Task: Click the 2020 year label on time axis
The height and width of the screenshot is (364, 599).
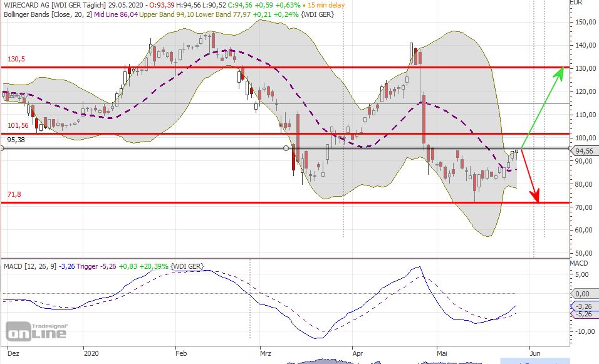Action: [91, 353]
